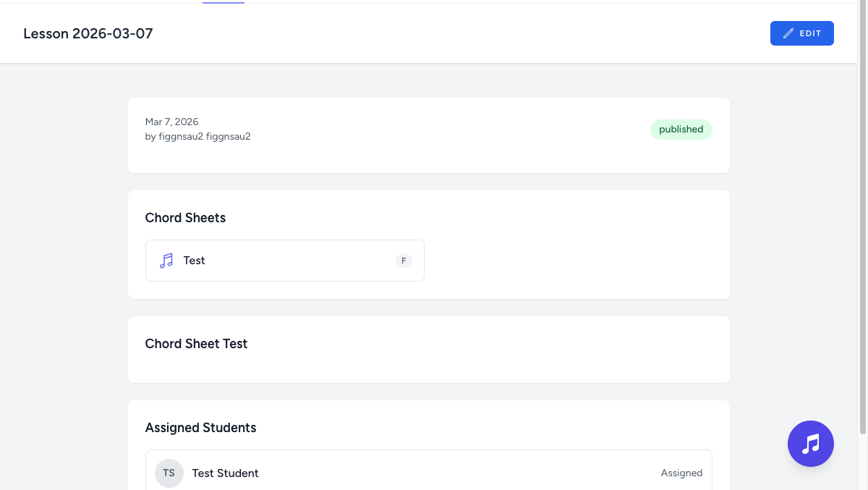This screenshot has height=490, width=868.
Task: Click the purple tab indicator at the top
Action: coord(223,1)
